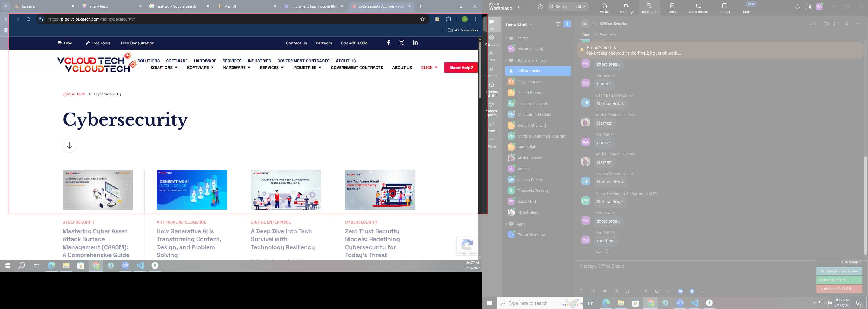Open Zero Trust Security Models article title

click(x=372, y=243)
